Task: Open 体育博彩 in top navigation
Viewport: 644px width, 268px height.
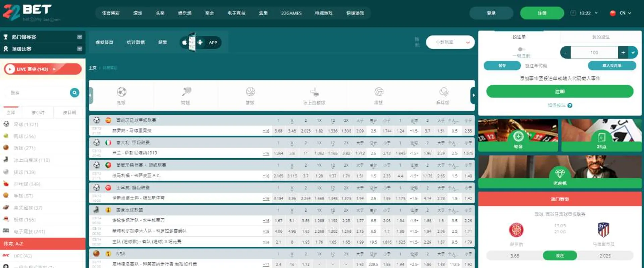Action: [x=111, y=13]
